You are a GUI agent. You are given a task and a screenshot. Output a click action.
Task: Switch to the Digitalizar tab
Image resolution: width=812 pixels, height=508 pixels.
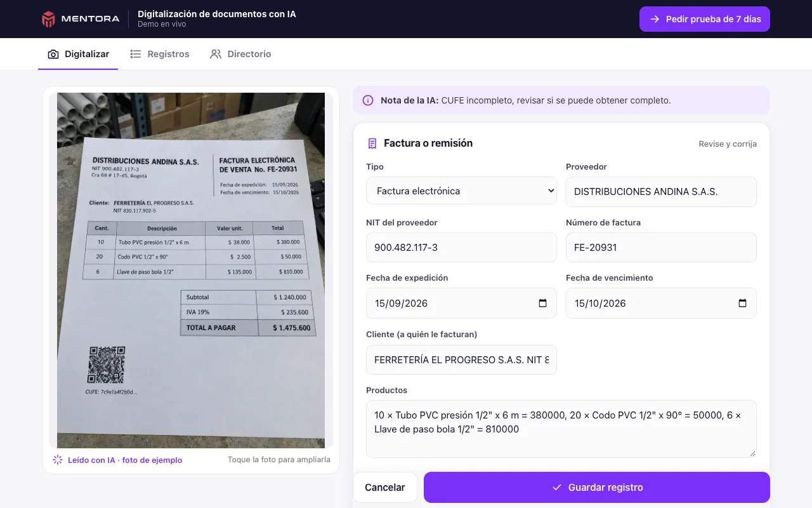78,55
